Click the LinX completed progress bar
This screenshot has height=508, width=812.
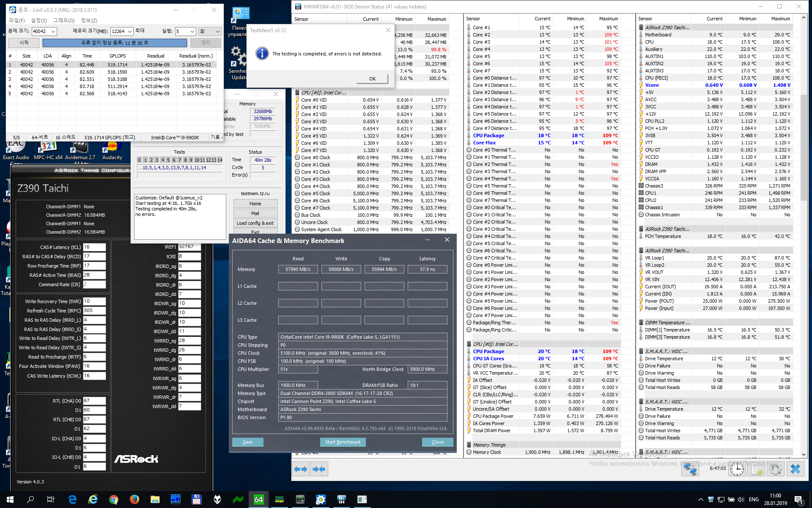pyautogui.click(x=115, y=43)
